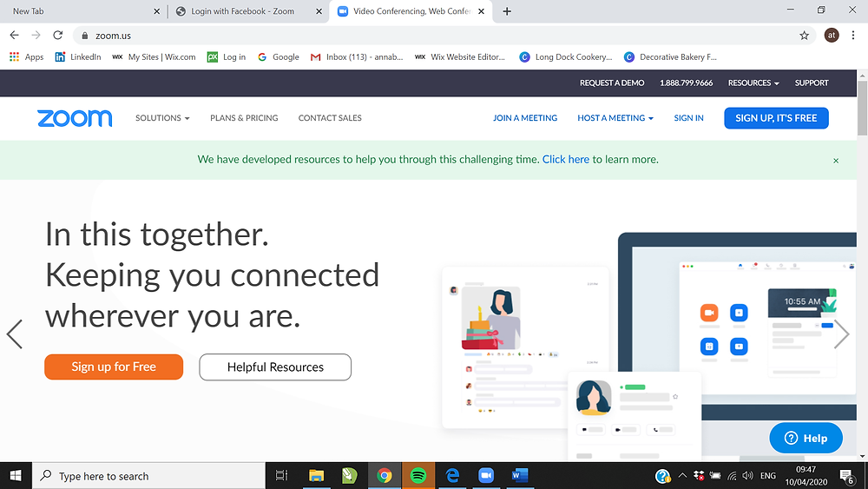Screen dimensions: 868x489
Task: Open Chrome's three-dot menu
Action: coord(853,36)
